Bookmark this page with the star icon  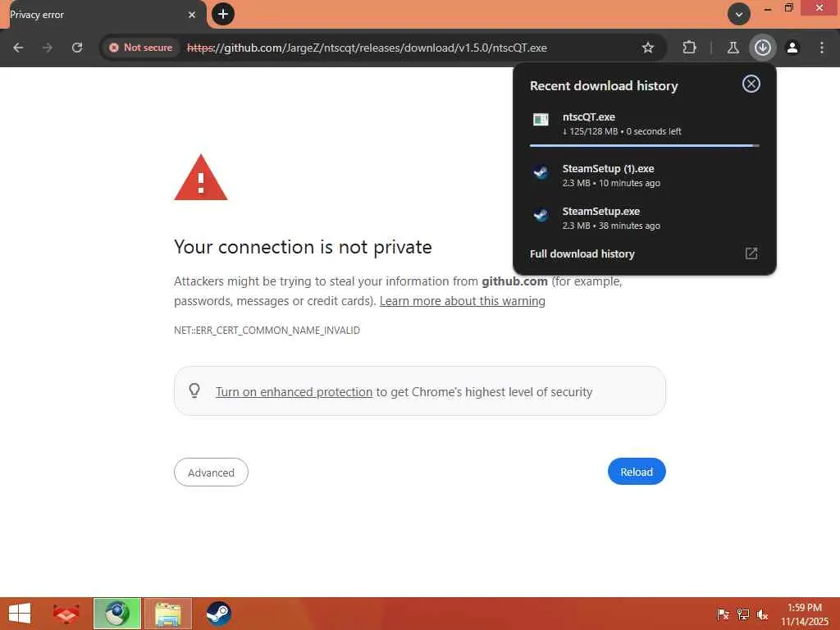pyautogui.click(x=648, y=48)
